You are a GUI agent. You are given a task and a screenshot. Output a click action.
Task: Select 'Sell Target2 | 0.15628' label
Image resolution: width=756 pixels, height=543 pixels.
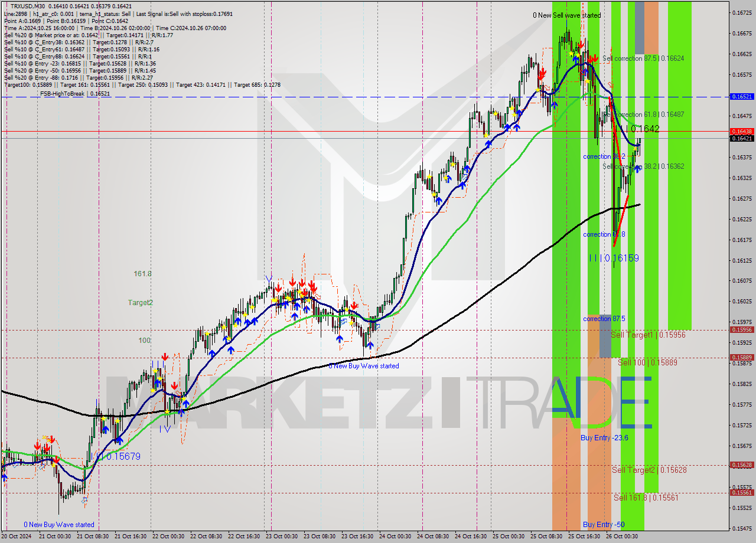click(x=649, y=470)
